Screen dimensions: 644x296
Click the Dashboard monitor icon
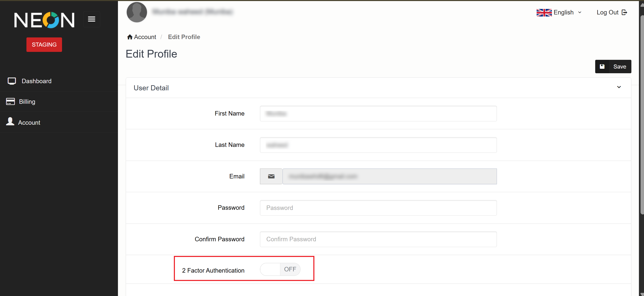click(x=12, y=81)
